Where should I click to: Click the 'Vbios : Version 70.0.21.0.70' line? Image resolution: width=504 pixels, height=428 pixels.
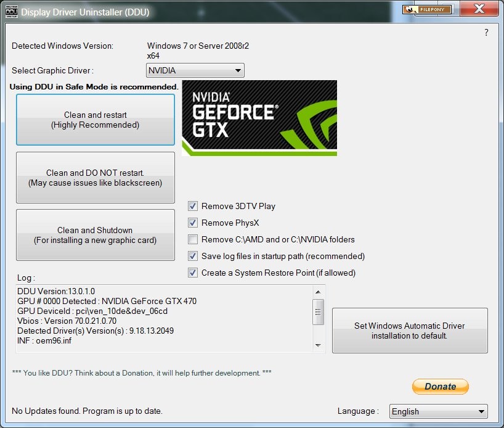click(x=67, y=321)
